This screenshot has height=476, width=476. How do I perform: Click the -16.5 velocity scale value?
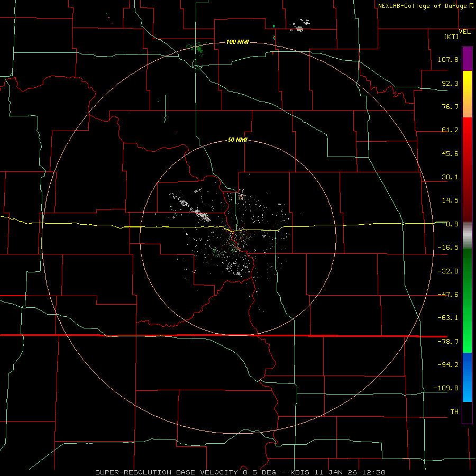[x=448, y=248]
